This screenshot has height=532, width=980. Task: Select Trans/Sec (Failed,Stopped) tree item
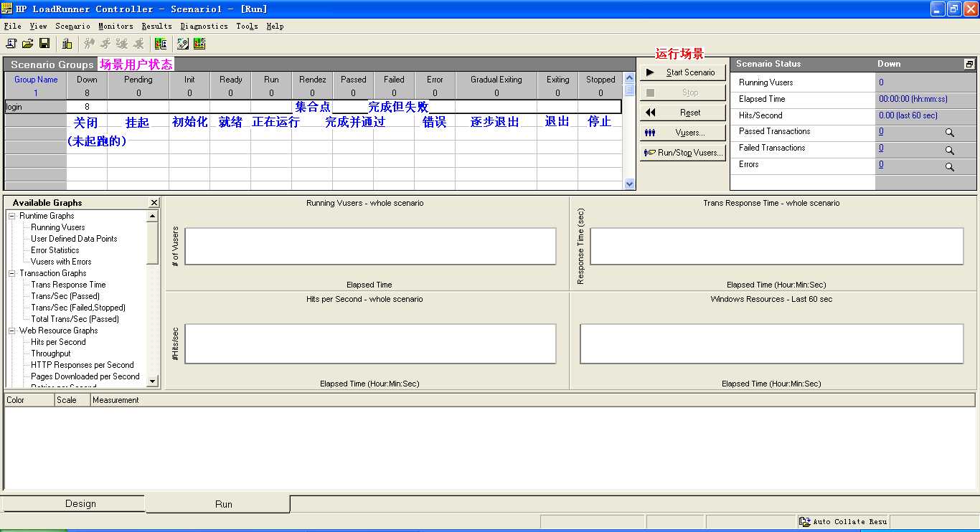(78, 308)
